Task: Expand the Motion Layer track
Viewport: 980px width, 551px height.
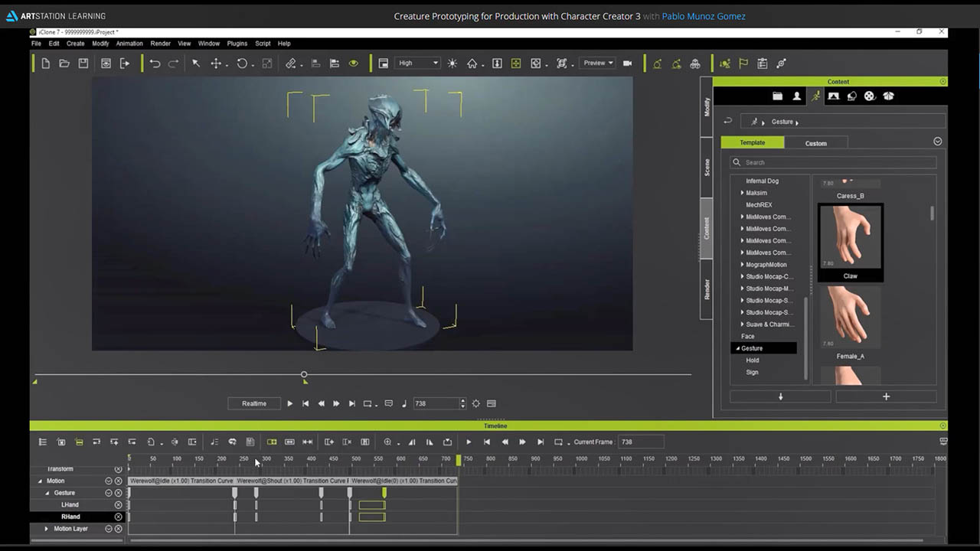Action: coord(46,529)
